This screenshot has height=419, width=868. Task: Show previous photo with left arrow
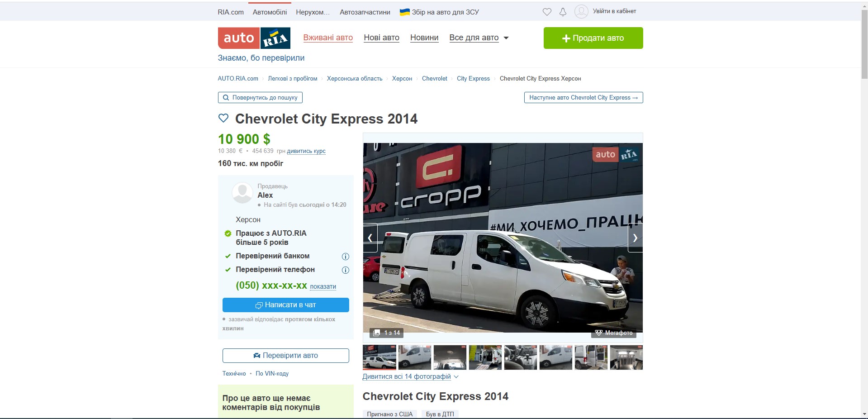[x=370, y=238]
